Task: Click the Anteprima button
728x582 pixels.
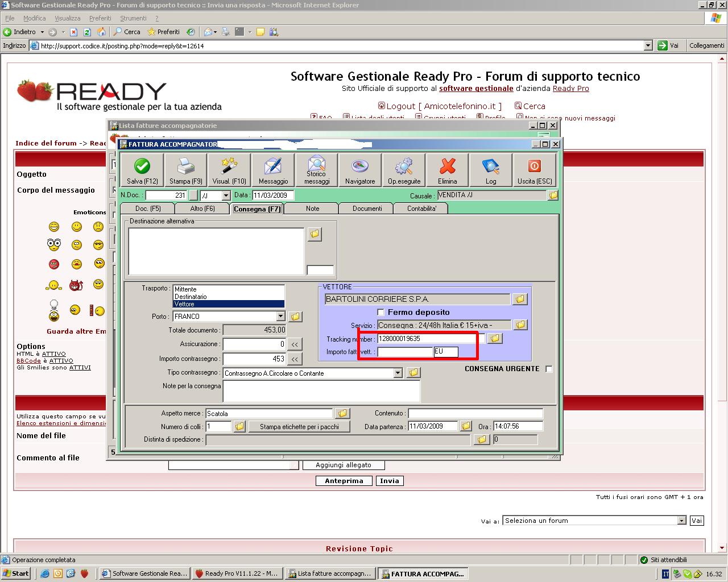Action: [344, 481]
